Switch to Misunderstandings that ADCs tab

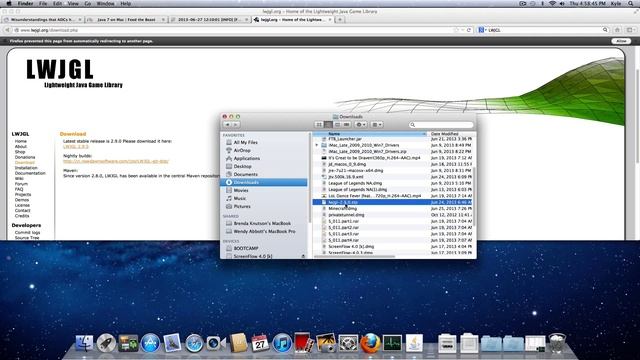[x=42, y=20]
